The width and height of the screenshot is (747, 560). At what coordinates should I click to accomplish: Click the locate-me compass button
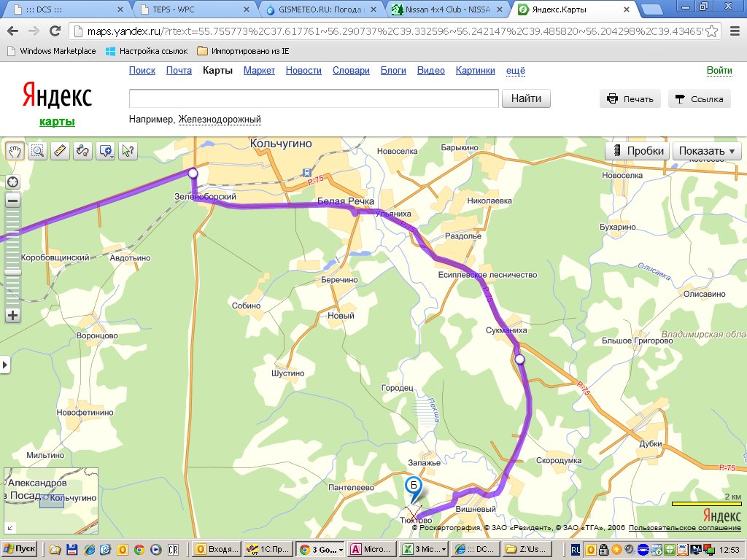[13, 182]
